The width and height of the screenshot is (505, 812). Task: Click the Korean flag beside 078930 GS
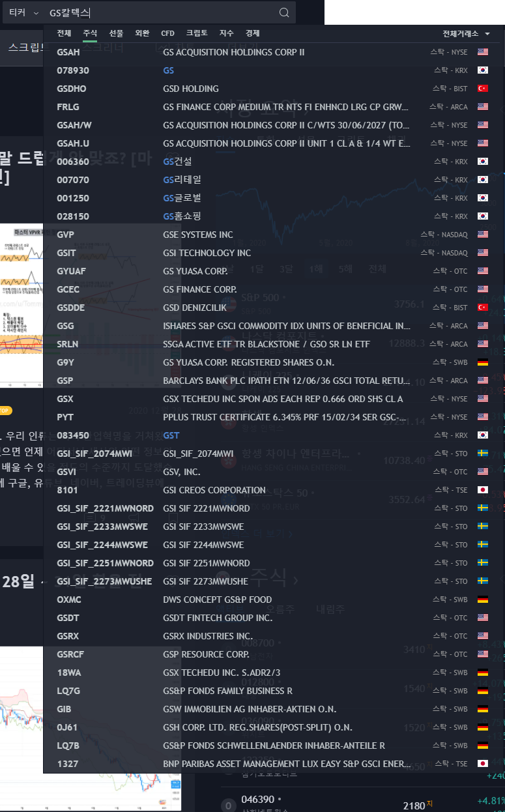click(x=483, y=70)
